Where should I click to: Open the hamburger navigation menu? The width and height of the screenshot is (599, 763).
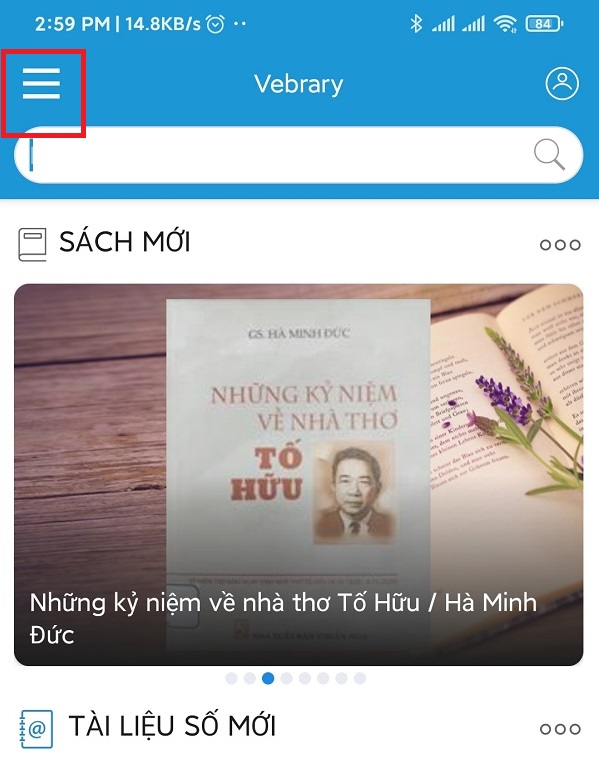pos(41,84)
